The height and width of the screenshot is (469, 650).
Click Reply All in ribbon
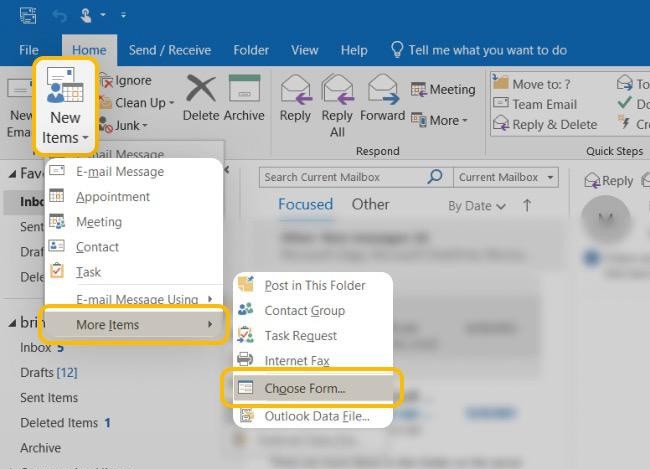pos(337,90)
